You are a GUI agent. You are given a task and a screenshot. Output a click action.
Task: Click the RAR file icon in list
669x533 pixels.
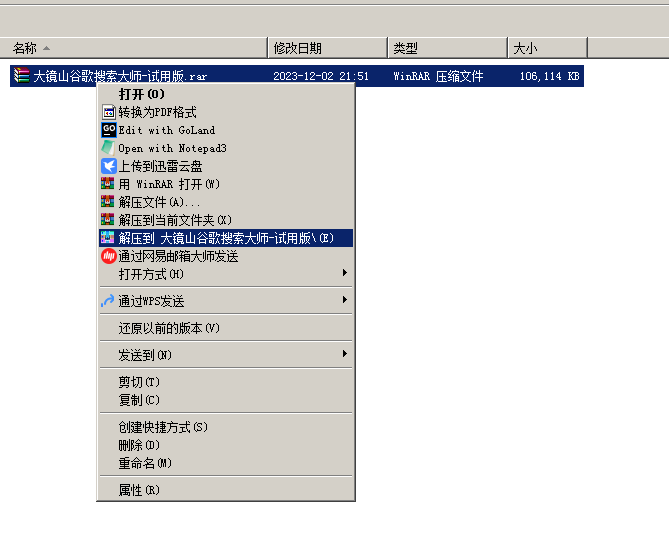22,76
